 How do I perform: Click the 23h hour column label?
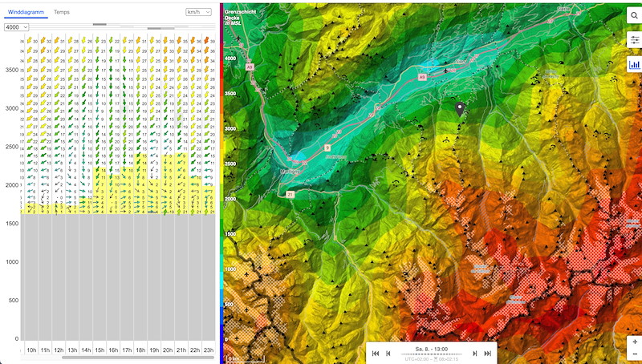[x=208, y=350]
